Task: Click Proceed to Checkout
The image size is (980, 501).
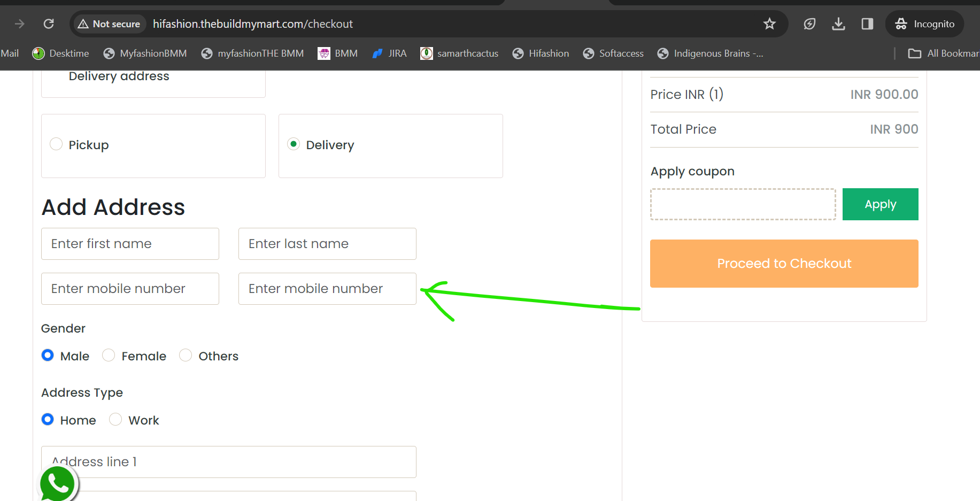Action: [x=784, y=264]
